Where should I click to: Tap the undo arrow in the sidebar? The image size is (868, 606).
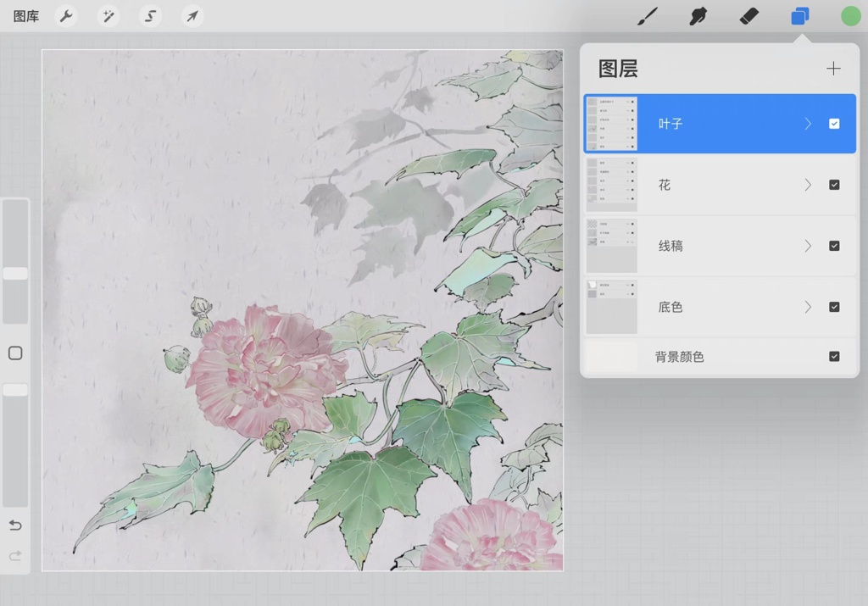[x=14, y=525]
